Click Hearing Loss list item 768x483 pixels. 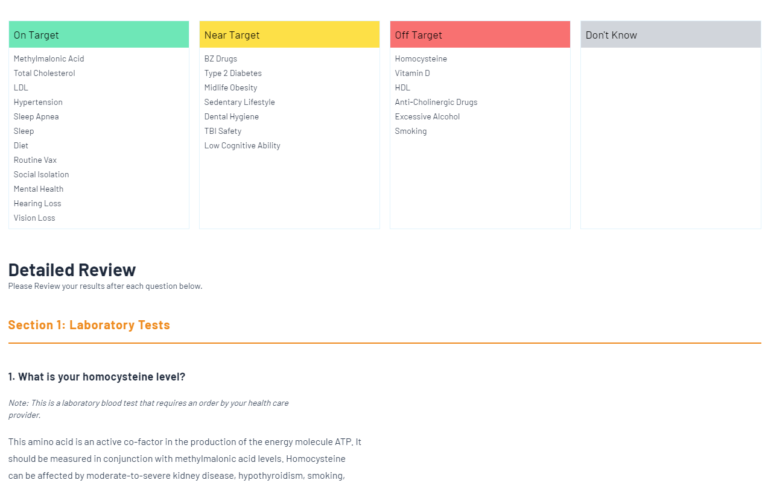tap(37, 204)
